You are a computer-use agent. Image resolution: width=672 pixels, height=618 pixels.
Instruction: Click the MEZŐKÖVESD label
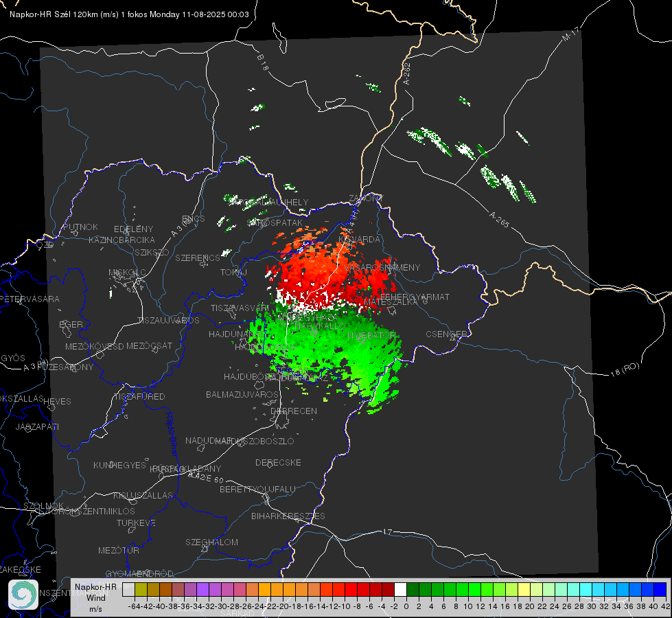click(94, 346)
